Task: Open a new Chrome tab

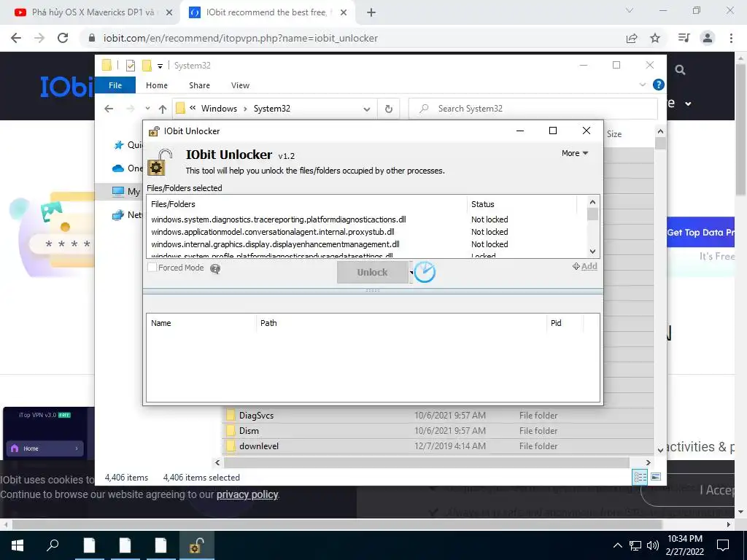Action: 371,13
